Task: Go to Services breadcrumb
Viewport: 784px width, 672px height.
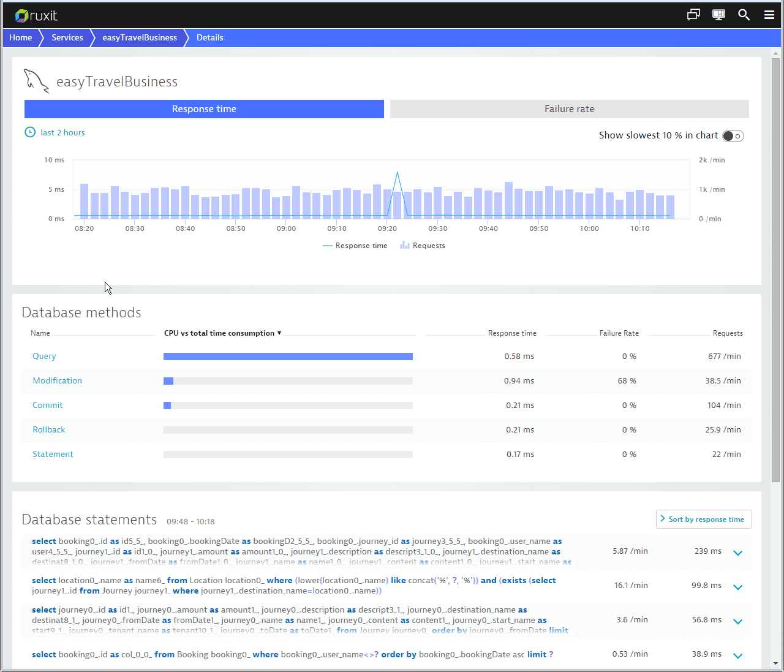Action: (x=67, y=37)
